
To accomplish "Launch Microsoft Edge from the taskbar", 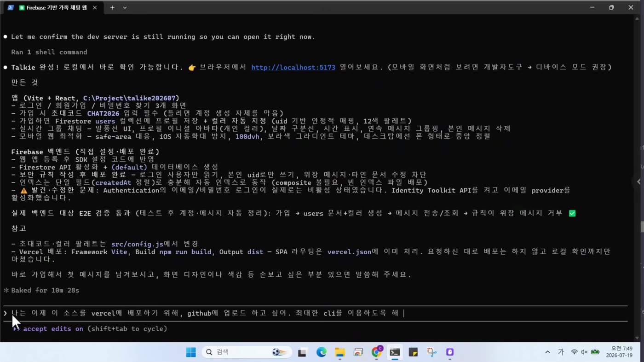I will 321,352.
